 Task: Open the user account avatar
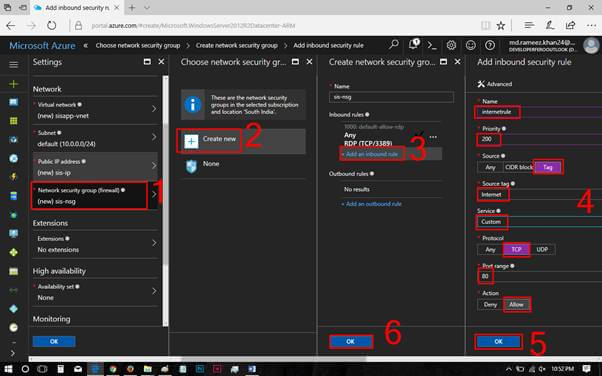[591, 45]
